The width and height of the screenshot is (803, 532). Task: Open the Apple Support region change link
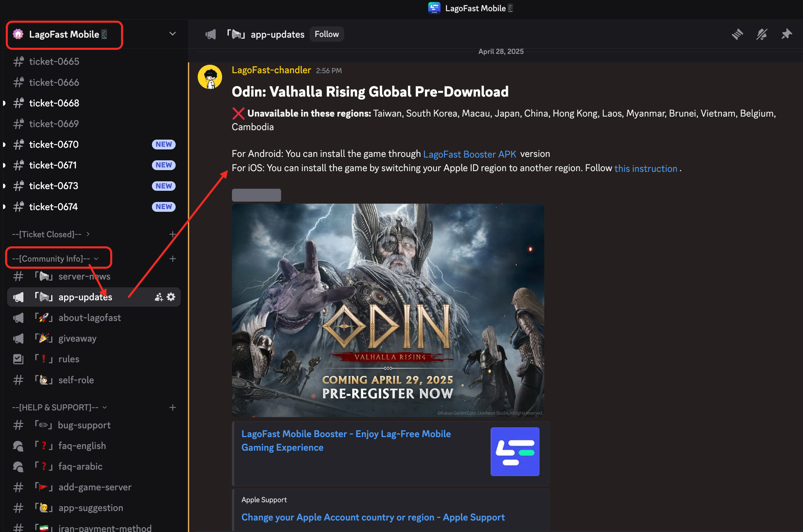tap(373, 517)
